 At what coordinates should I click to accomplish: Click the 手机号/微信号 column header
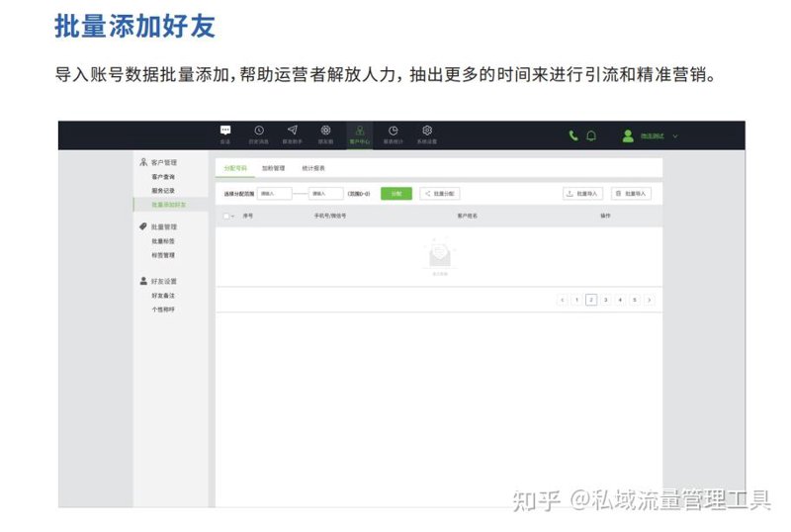pyautogui.click(x=330, y=216)
